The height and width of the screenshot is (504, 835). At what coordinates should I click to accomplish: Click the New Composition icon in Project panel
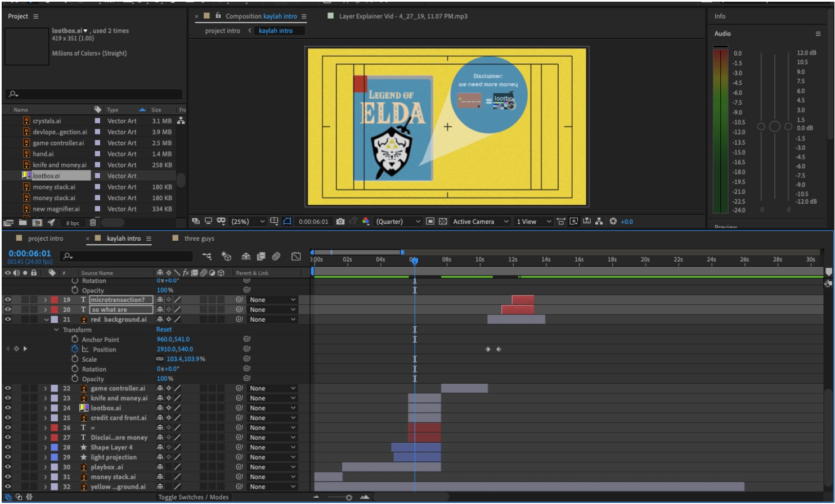(x=37, y=223)
